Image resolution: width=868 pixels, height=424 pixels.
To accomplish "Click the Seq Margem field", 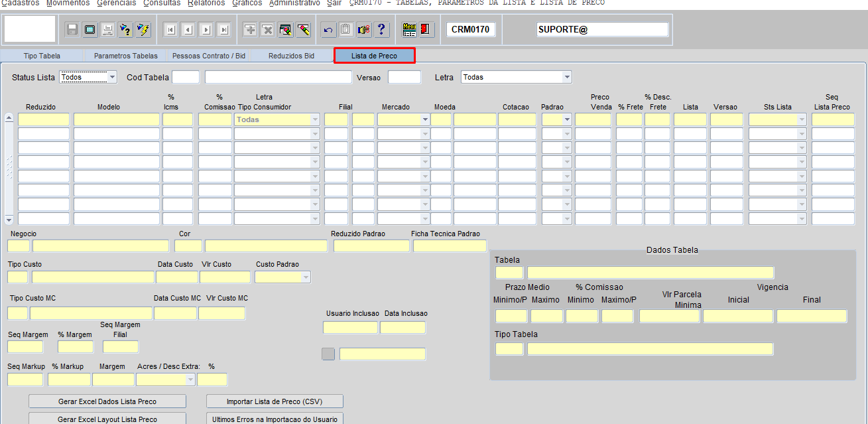I will pyautogui.click(x=25, y=346).
